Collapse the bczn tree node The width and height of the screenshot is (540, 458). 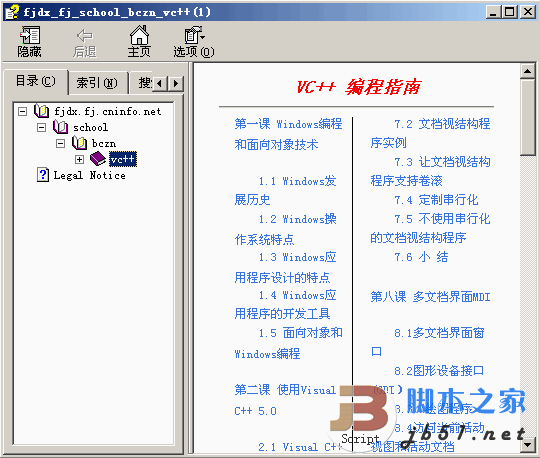60,143
